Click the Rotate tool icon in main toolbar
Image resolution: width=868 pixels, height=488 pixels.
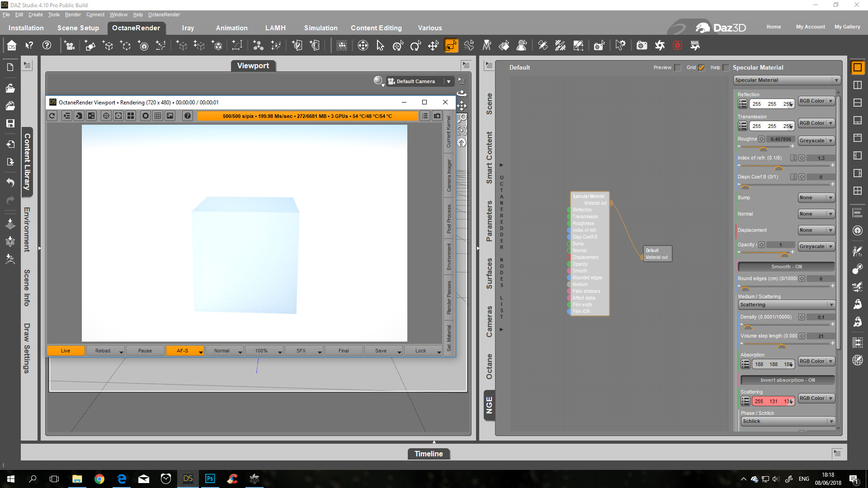[x=415, y=46]
